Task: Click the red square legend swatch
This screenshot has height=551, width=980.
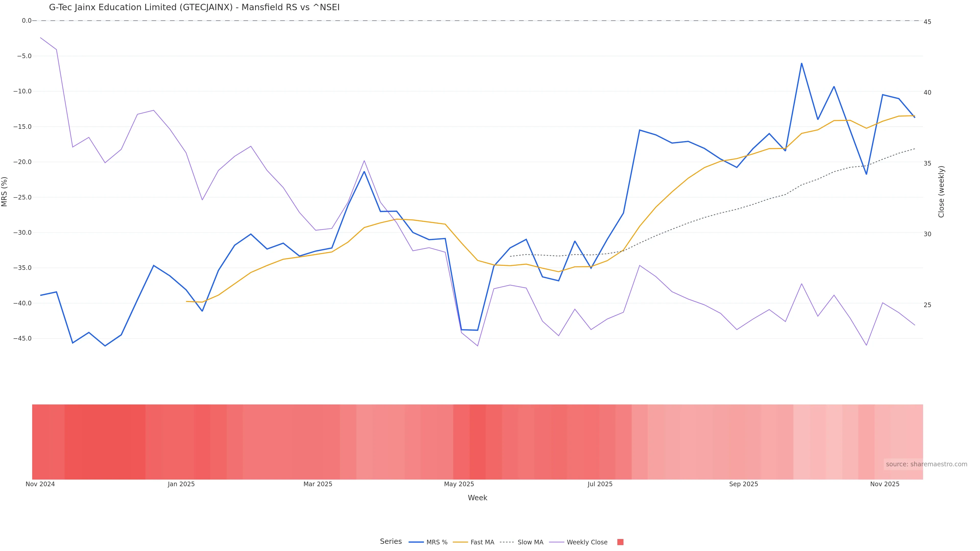Action: (620, 542)
